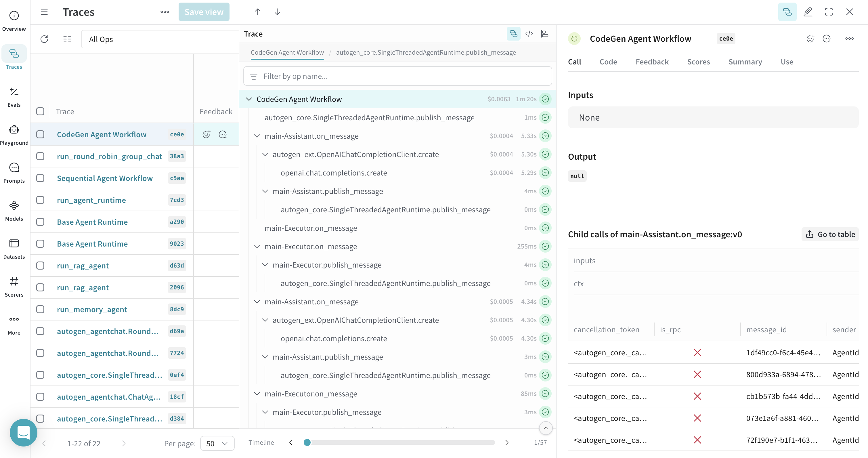Open the Evals sidebar section
The image size is (868, 458).
point(14,96)
